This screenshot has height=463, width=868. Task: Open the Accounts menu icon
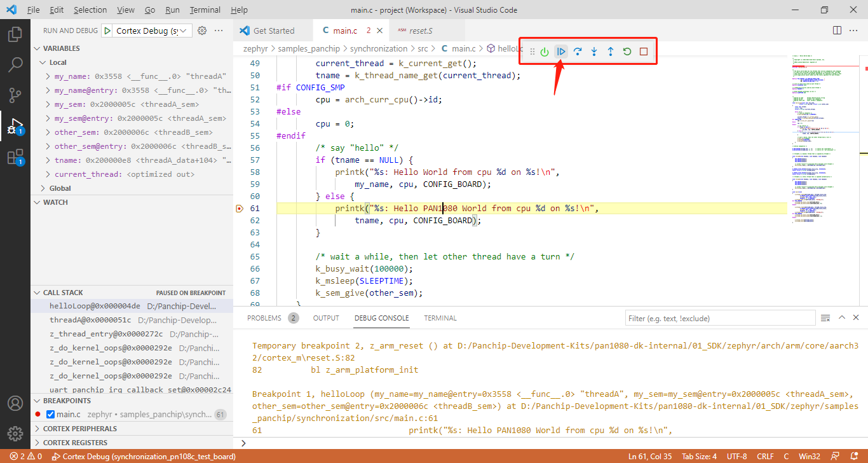pyautogui.click(x=15, y=403)
